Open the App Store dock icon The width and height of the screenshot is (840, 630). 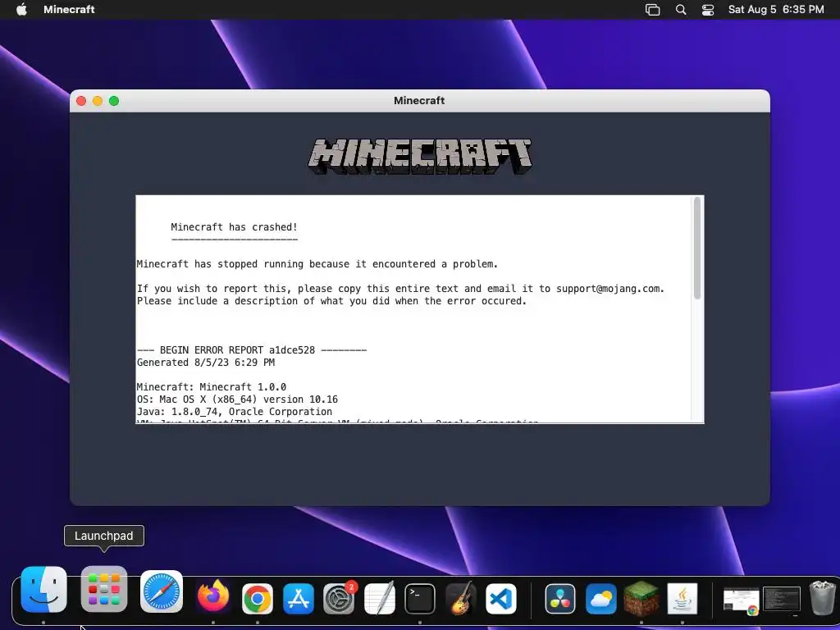point(299,598)
